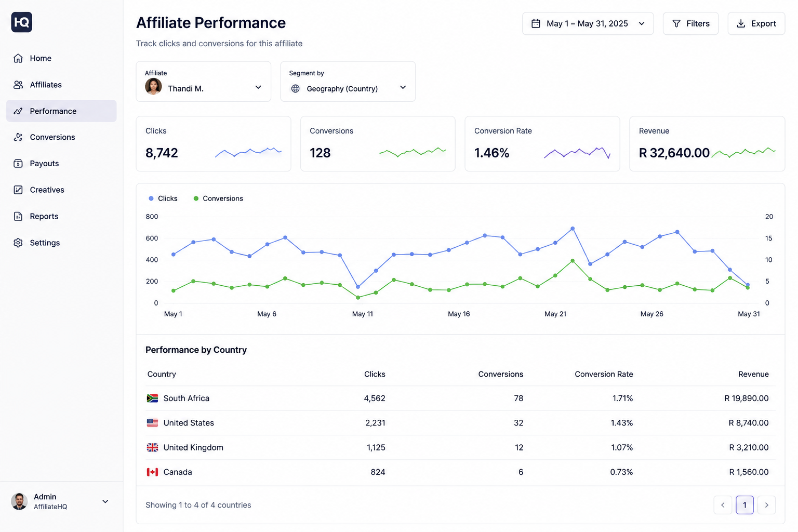Click conversion rate 1.43% cell
The height and width of the screenshot is (532, 798).
tap(622, 423)
